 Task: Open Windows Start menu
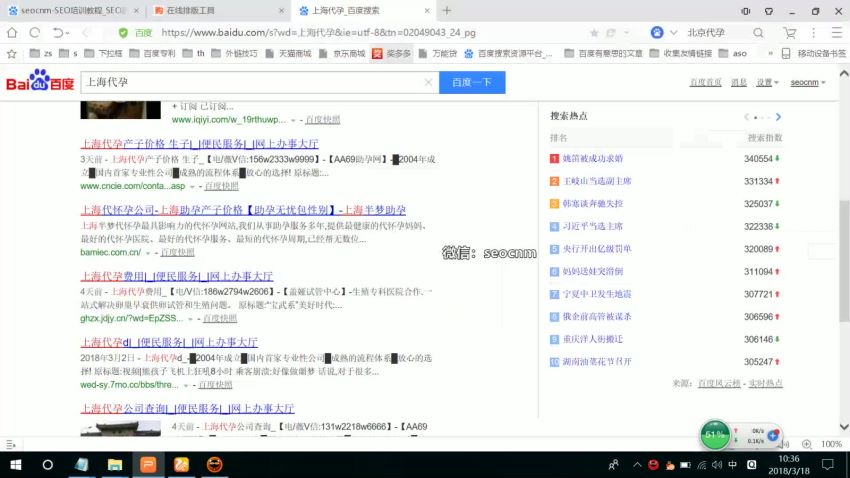(16, 465)
